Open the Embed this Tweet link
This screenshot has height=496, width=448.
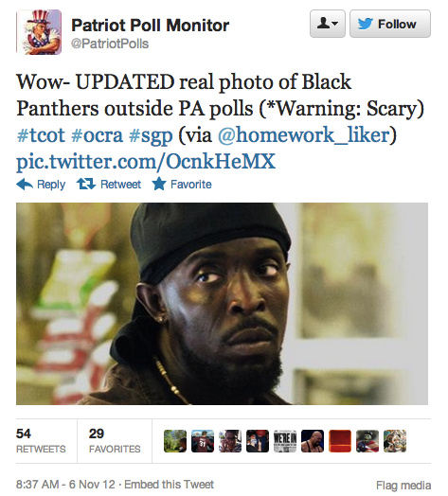click(x=170, y=485)
